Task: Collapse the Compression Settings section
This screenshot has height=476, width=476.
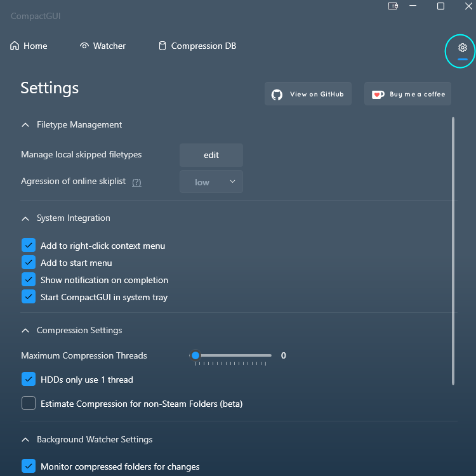Action: click(25, 331)
